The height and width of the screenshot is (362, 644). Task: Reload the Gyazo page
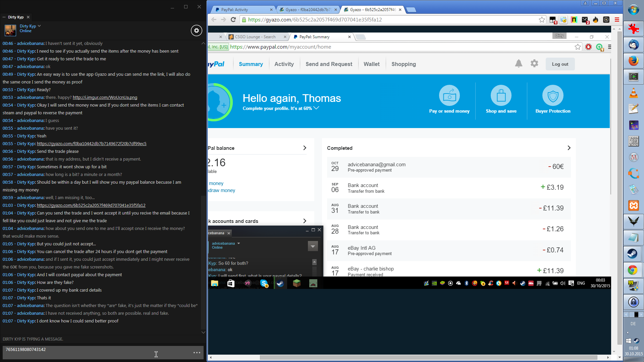tap(233, 20)
